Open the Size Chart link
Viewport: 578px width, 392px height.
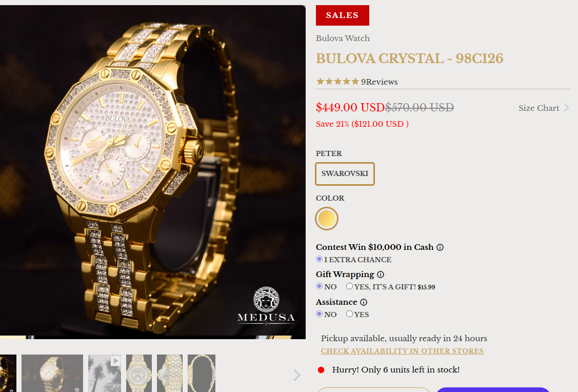(539, 108)
